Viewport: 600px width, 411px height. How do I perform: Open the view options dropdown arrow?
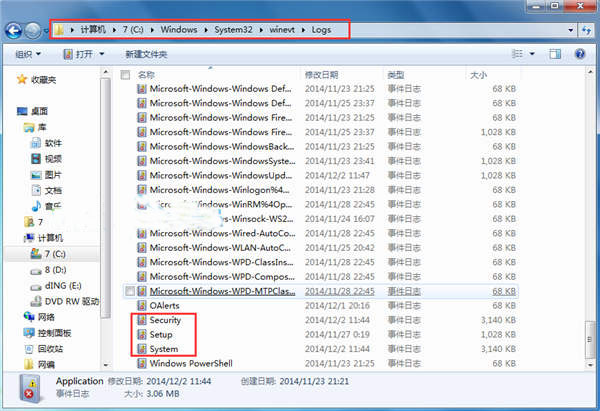(532, 54)
